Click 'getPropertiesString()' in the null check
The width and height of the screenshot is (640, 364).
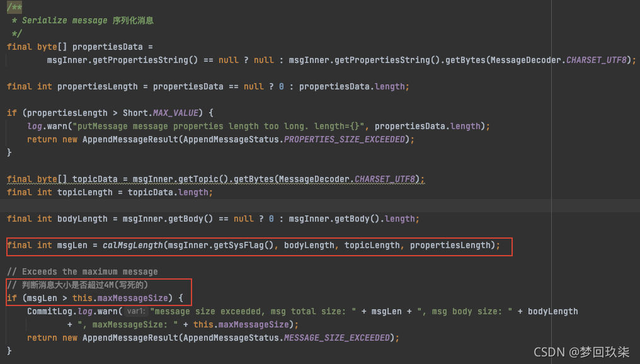(x=146, y=60)
